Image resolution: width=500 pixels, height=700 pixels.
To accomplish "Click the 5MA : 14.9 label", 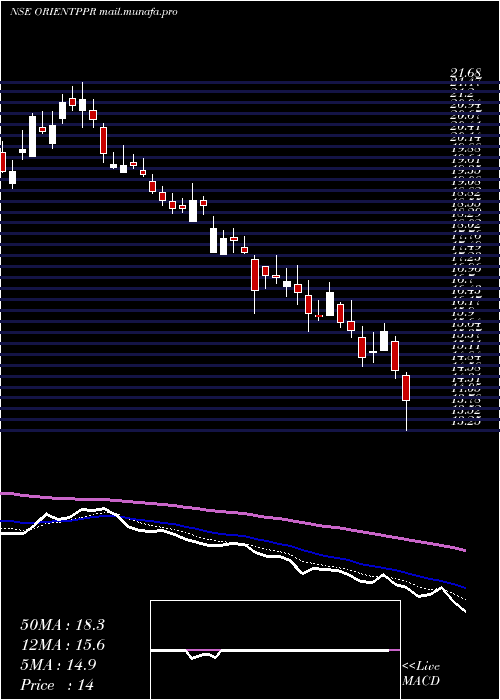I will coord(58,665).
